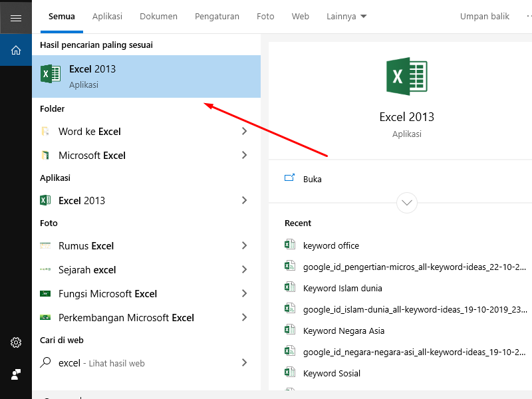Click file icon of google_id_islam-dunia file
Viewport: 532px width, 399px height.
coord(290,309)
